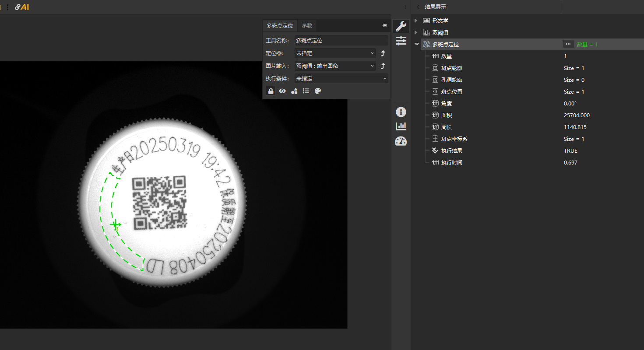Screen dimensions: 644x350
Task: Click the link arrow beside 图片输入
Action: pos(382,66)
